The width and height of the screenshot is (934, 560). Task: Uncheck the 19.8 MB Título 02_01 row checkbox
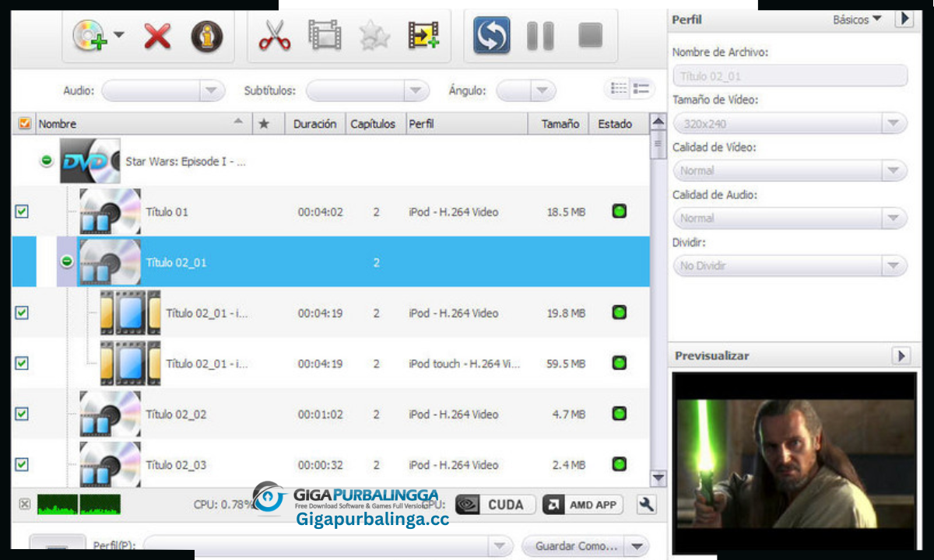point(22,313)
